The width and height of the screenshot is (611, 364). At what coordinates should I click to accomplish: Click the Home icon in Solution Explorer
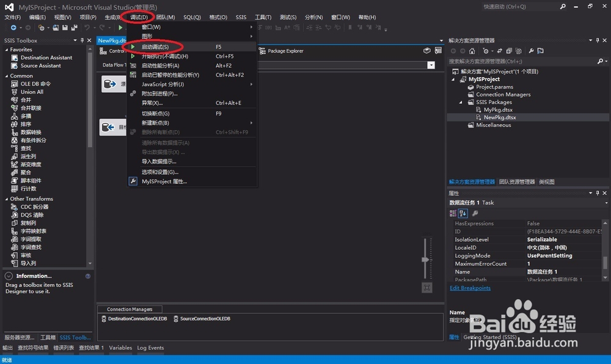point(472,51)
